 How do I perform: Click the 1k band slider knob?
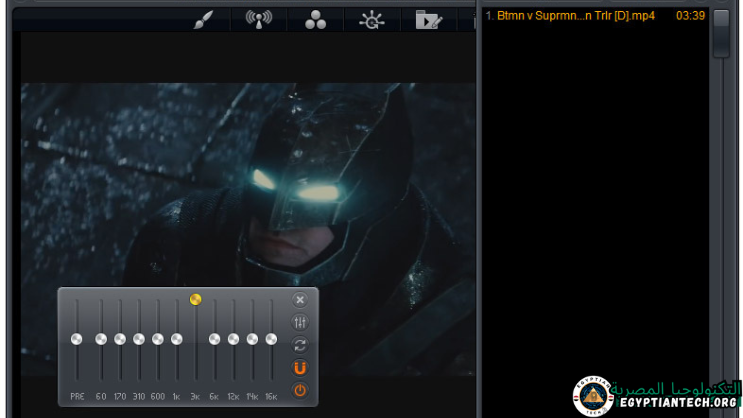click(x=177, y=340)
